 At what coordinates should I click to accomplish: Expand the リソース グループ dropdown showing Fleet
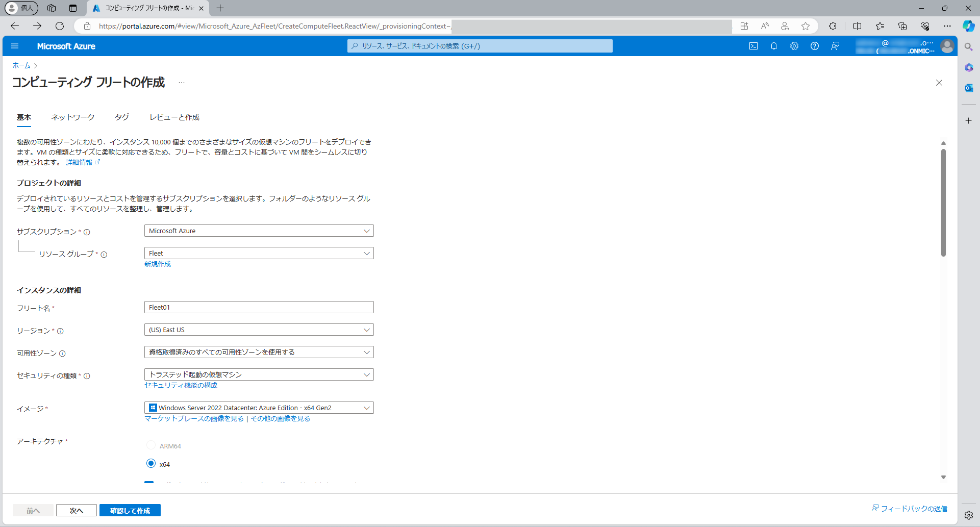pos(259,253)
